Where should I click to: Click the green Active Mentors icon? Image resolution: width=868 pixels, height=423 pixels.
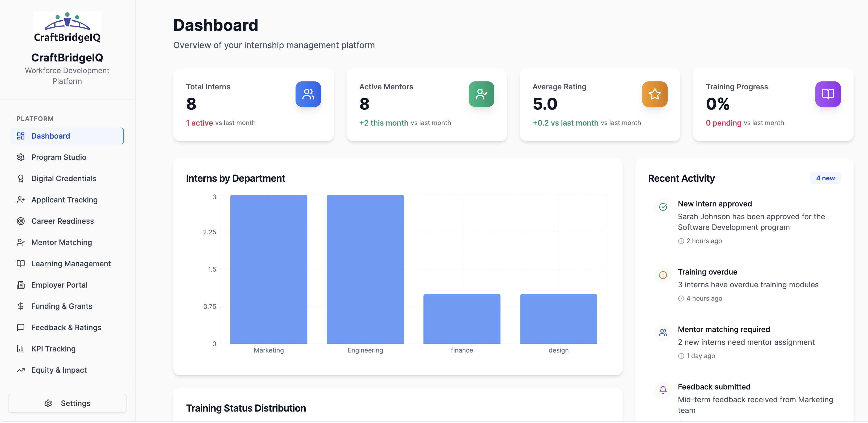[x=481, y=94]
